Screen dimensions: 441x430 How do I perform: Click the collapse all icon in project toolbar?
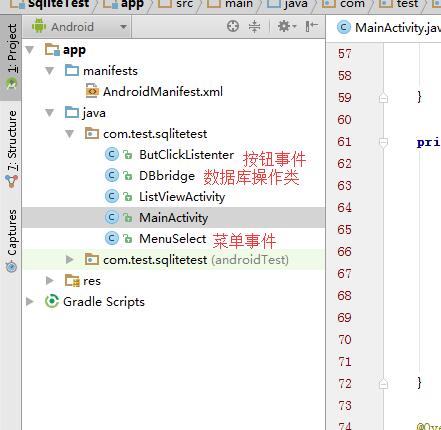[254, 26]
